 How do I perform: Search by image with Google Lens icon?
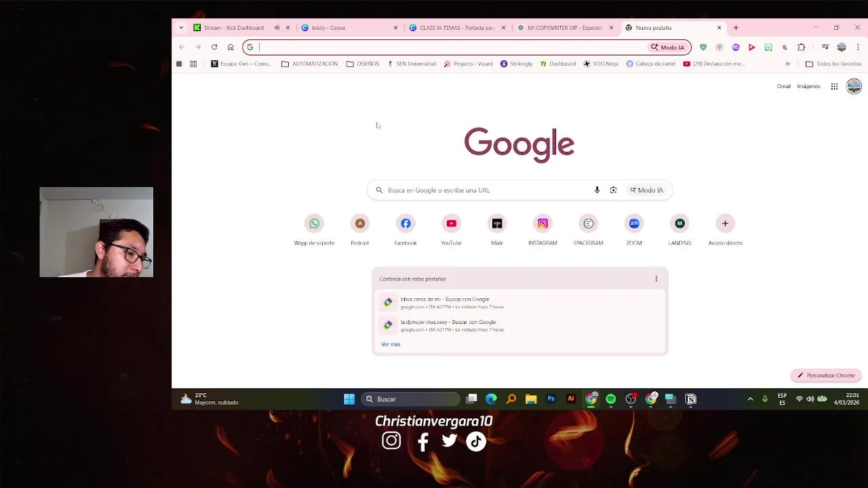[613, 190]
